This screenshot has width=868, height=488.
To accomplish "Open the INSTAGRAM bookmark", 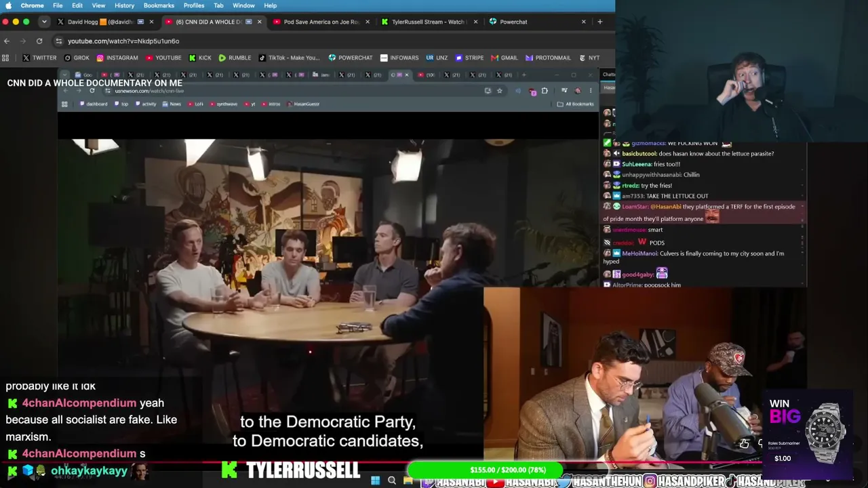I will point(117,58).
